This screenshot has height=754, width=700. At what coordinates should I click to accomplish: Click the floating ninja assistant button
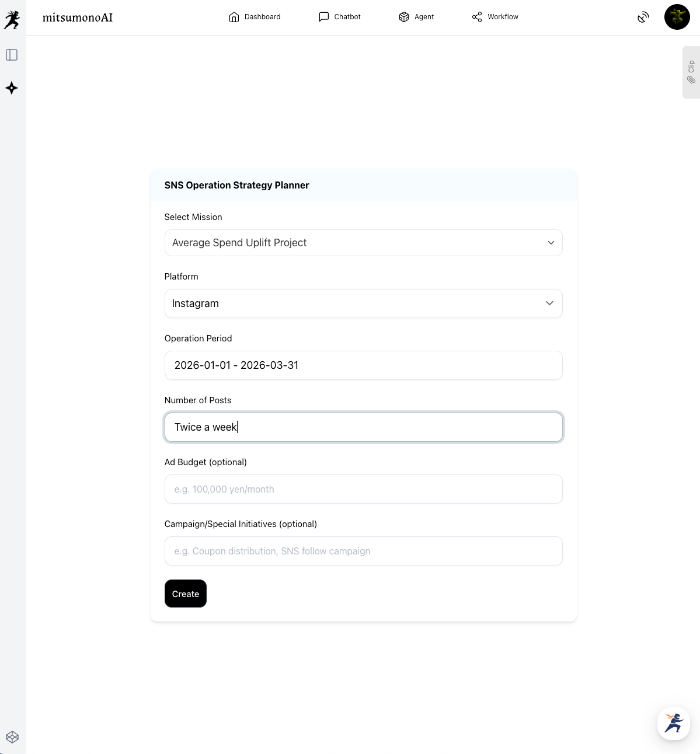point(673,723)
